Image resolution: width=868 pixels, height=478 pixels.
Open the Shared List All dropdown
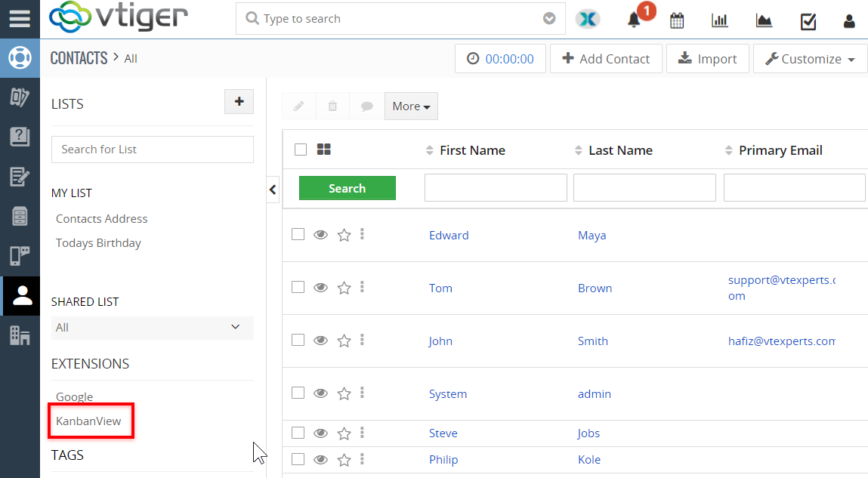[x=153, y=328]
